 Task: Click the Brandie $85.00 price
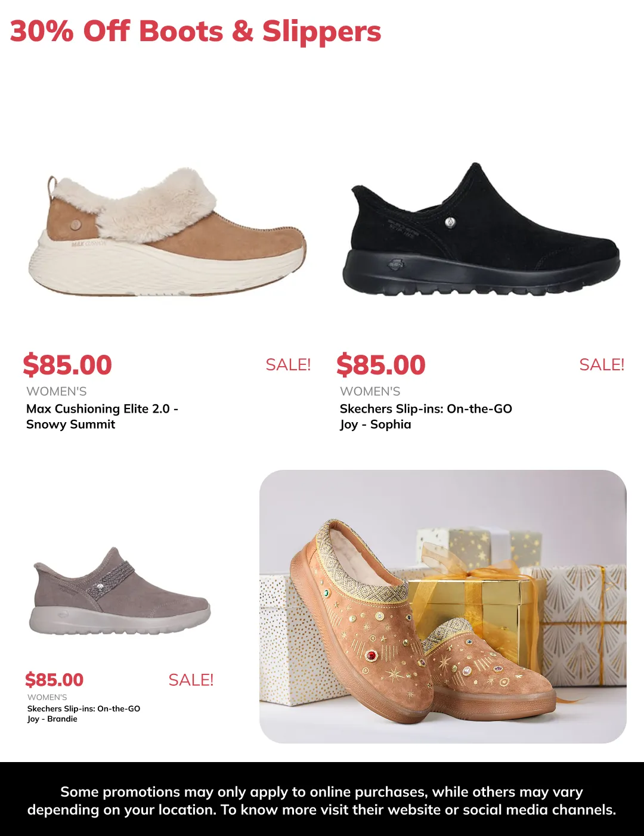coord(54,680)
